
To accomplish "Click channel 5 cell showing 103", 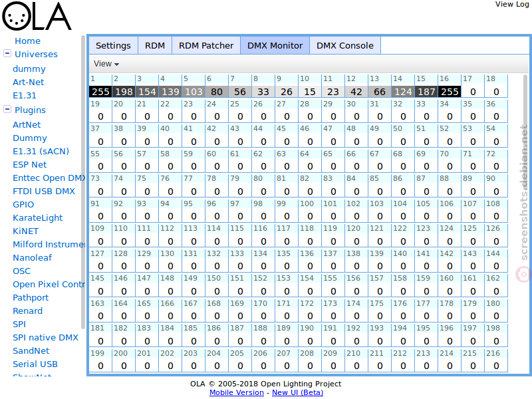I will (194, 86).
